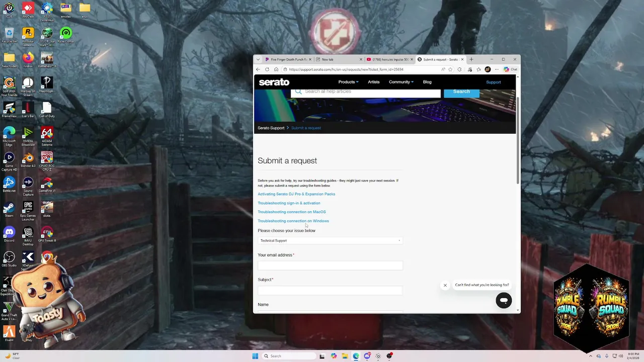Open the volume icon in system tray
The height and width of the screenshot is (362, 644).
(621, 356)
